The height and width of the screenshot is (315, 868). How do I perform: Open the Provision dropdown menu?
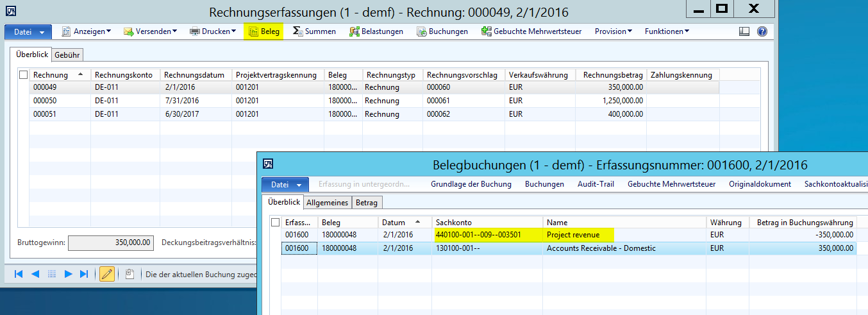tap(613, 31)
